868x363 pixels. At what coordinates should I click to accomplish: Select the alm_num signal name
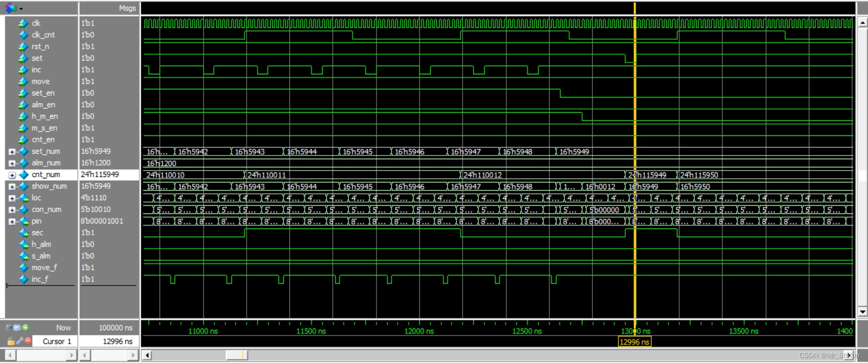coord(46,163)
